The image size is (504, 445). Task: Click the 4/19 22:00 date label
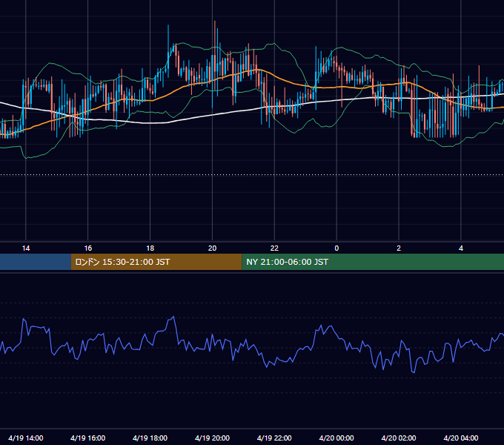[274, 438]
